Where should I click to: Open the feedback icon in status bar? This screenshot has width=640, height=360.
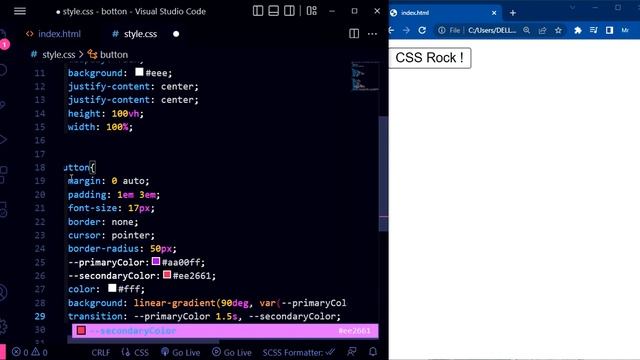(x=351, y=352)
